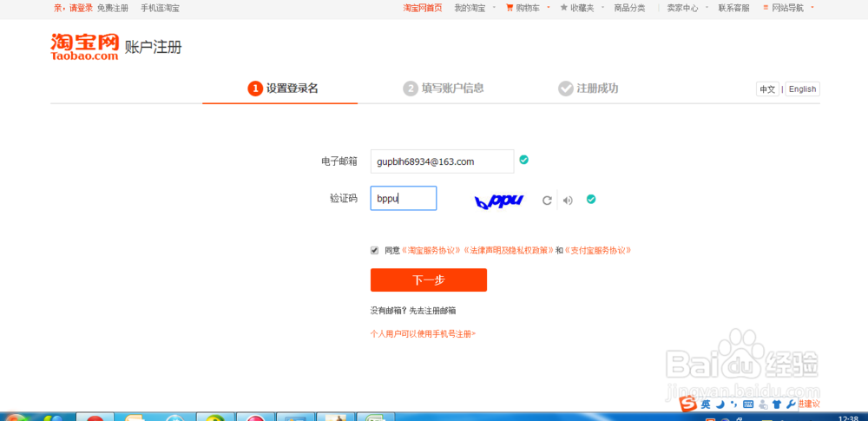Viewport: 868px width, 421px height.
Task: Expand 卖家中心 dropdown arrow
Action: point(707,8)
